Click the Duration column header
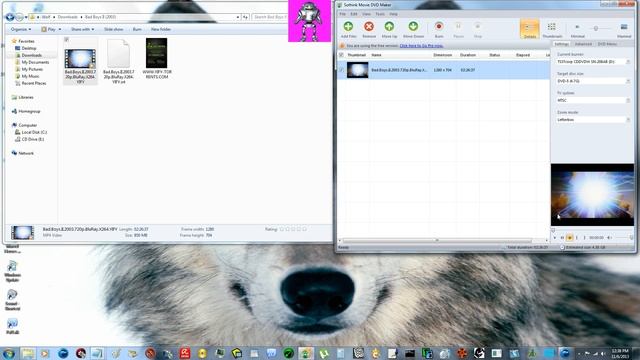 point(468,55)
